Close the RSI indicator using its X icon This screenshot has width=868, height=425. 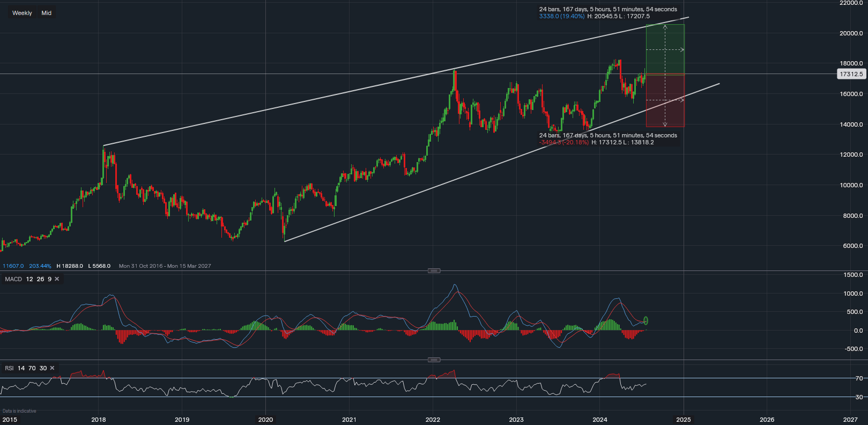52,368
